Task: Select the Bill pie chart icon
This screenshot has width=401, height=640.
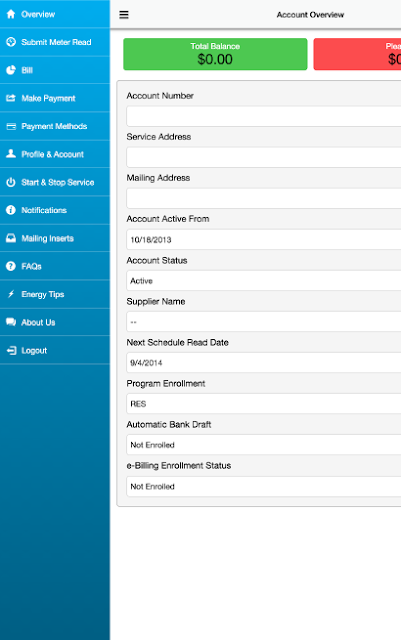Action: click(11, 70)
